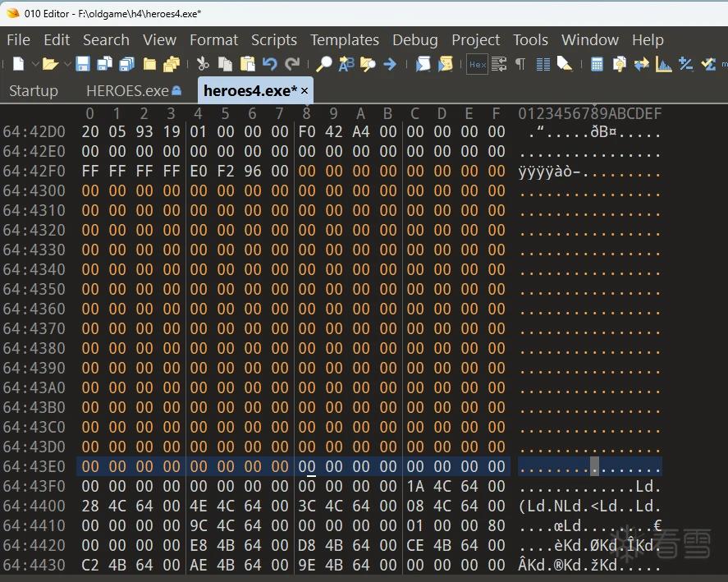Select byte E0 in row 64:42F0

click(x=199, y=172)
